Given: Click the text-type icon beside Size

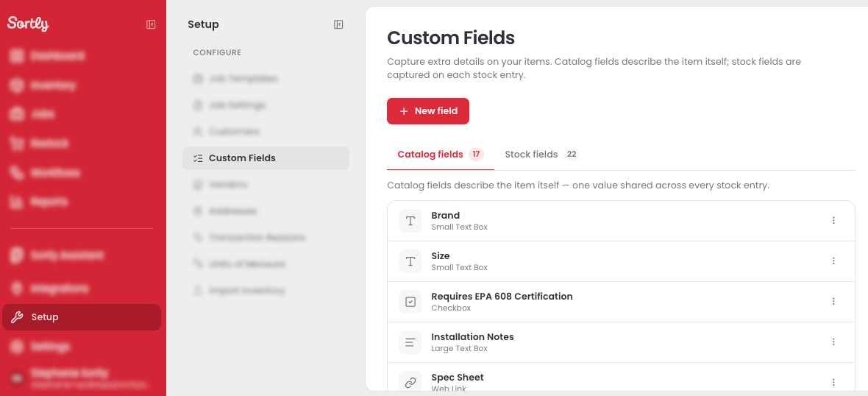Looking at the screenshot, I should click(410, 261).
